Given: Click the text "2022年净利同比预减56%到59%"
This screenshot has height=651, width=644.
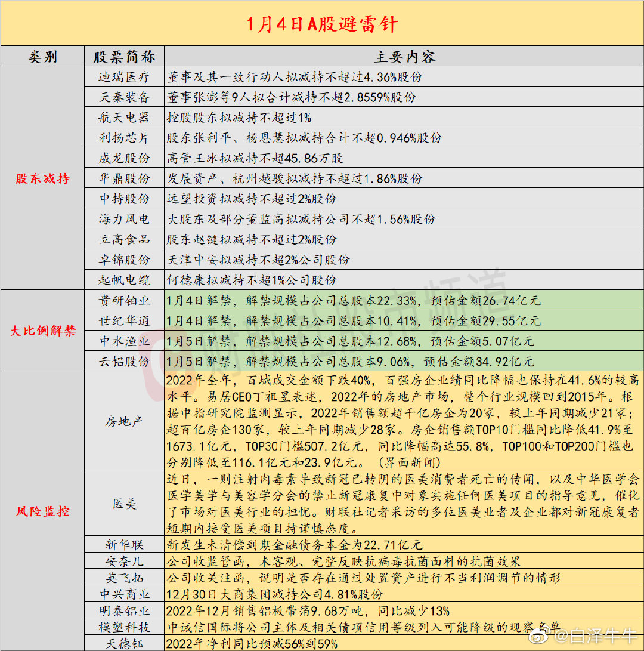Looking at the screenshot, I should click(252, 643).
